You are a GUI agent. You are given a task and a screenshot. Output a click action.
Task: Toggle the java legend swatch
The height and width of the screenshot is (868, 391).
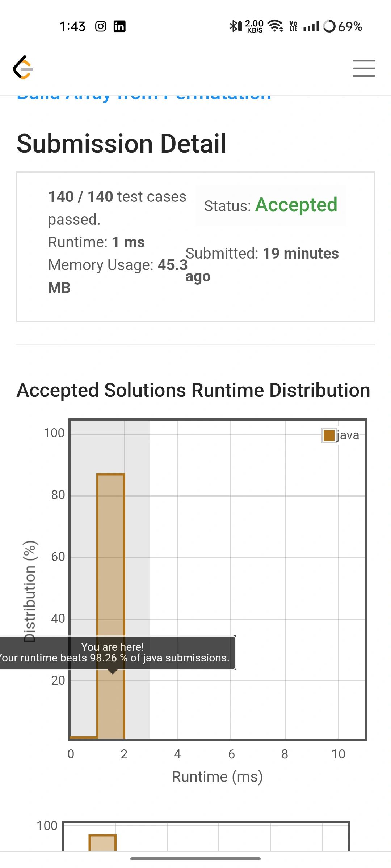pos(329,435)
